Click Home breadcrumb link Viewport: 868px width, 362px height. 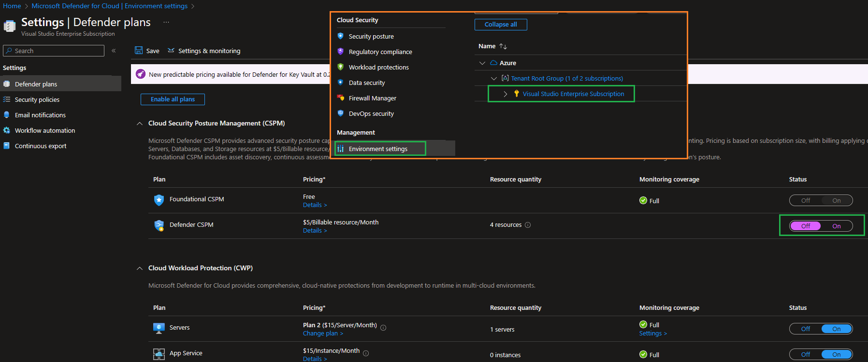pos(12,6)
